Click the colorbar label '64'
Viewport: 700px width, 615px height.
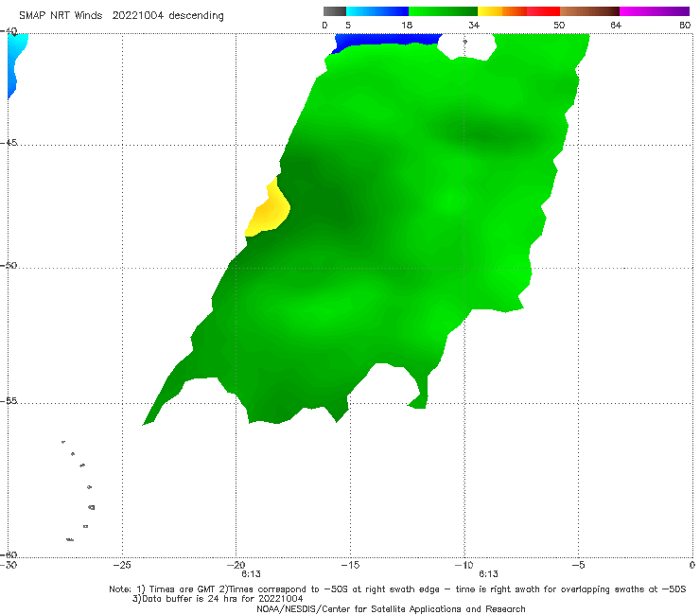[616, 25]
